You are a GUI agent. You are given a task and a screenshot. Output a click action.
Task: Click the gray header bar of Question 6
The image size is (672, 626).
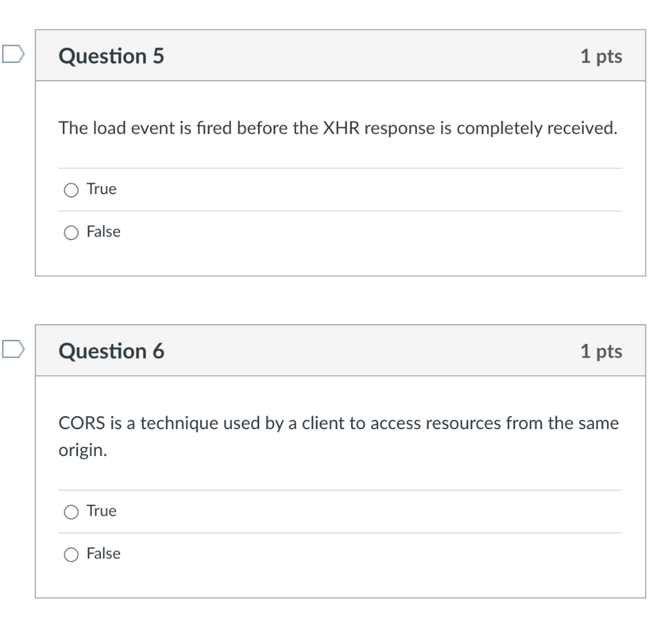(x=341, y=350)
